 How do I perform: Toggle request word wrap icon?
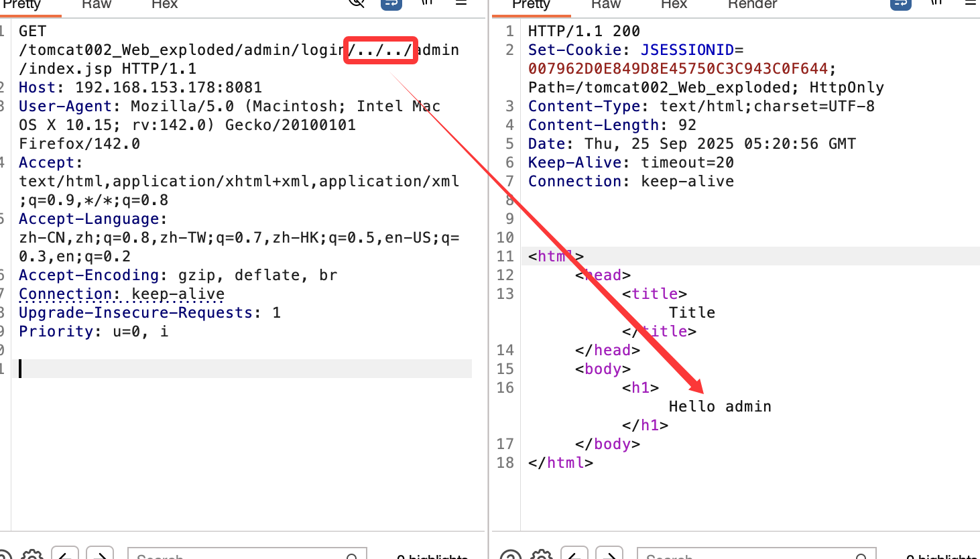391,3
